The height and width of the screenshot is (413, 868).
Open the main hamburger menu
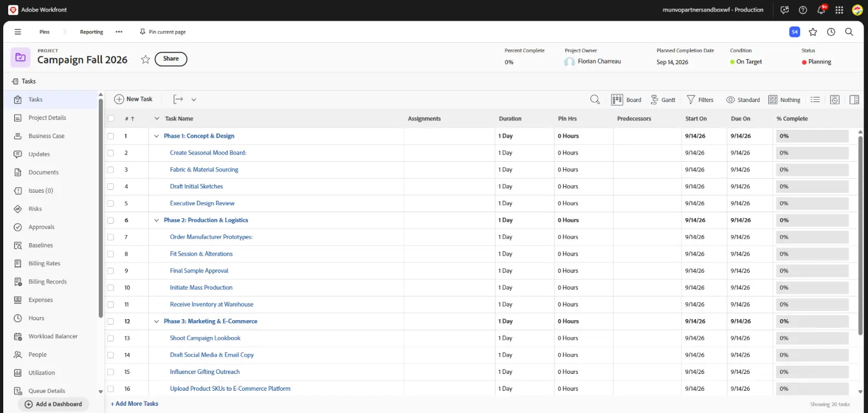(18, 32)
